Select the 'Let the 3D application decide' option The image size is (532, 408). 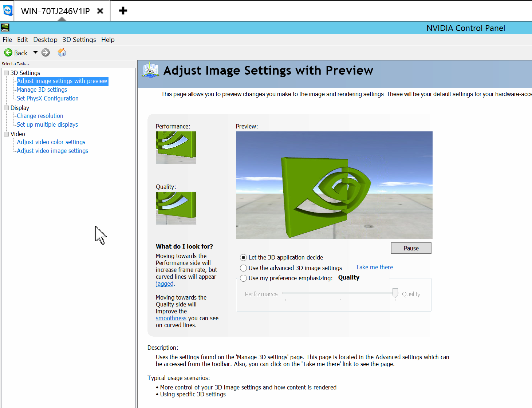(x=243, y=257)
